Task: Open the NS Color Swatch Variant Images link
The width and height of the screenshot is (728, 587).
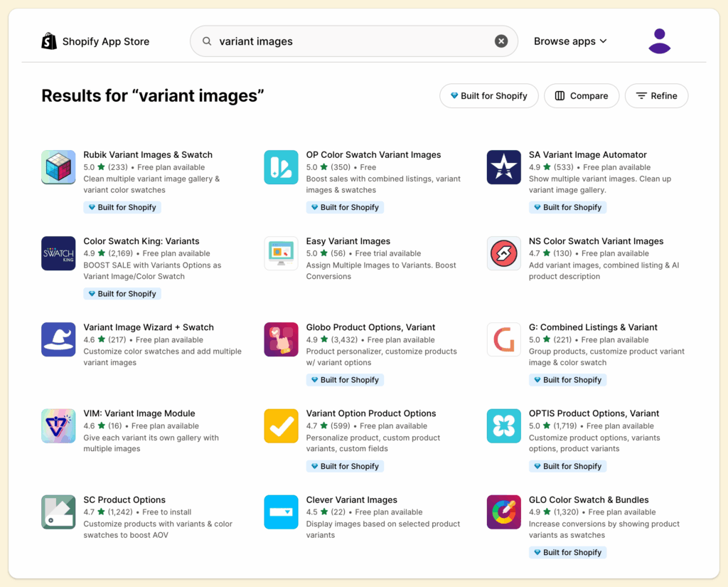Action: 596,241
